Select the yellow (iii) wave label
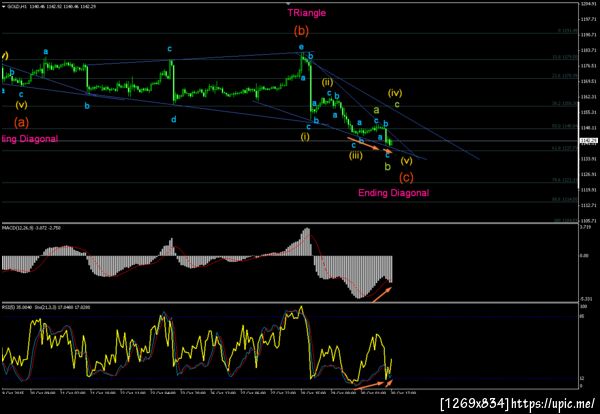This screenshot has height=414, width=600. click(355, 156)
